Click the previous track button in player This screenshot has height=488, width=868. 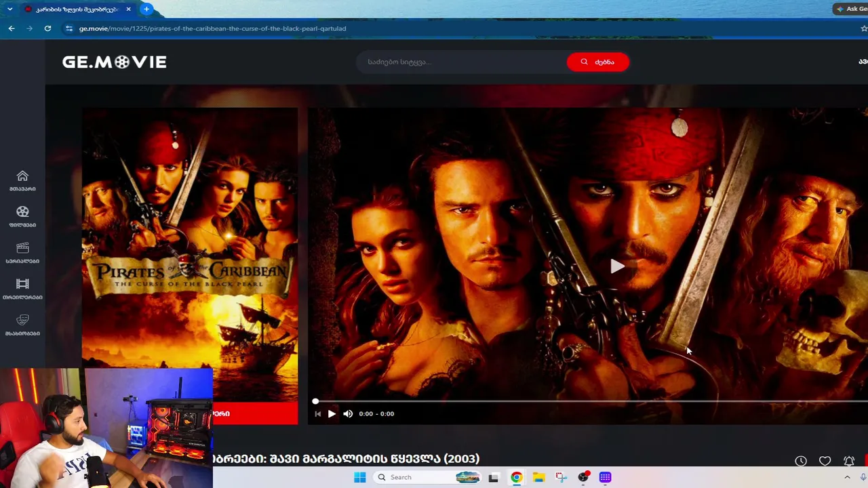[317, 413]
